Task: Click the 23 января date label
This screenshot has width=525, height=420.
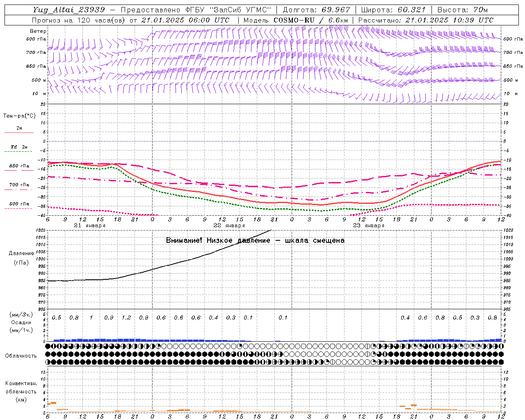Action: tap(369, 226)
